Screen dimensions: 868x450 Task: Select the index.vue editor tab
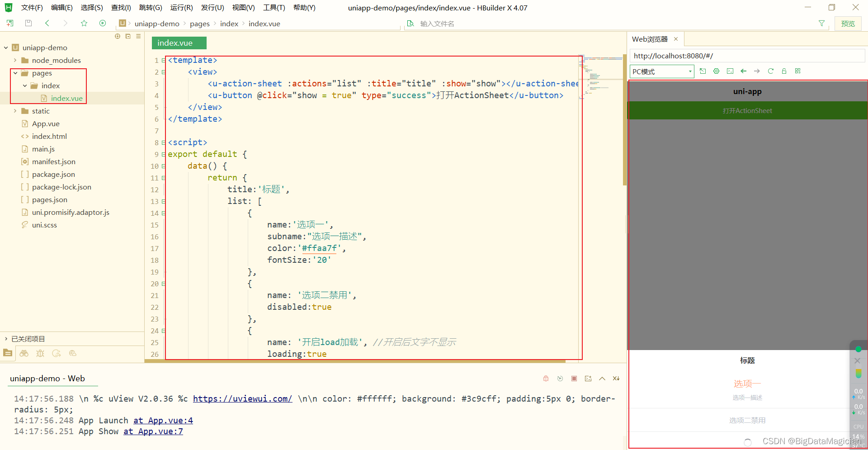pyautogui.click(x=179, y=43)
